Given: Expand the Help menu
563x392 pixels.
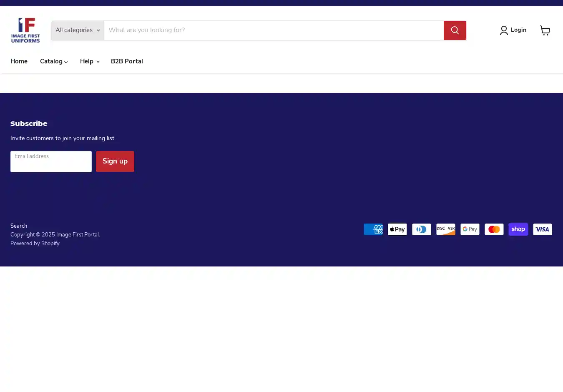Looking at the screenshot, I should 89,61.
